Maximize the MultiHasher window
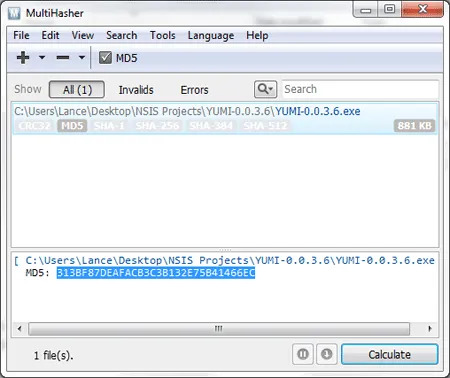Image resolution: width=450 pixels, height=378 pixels. [389, 9]
